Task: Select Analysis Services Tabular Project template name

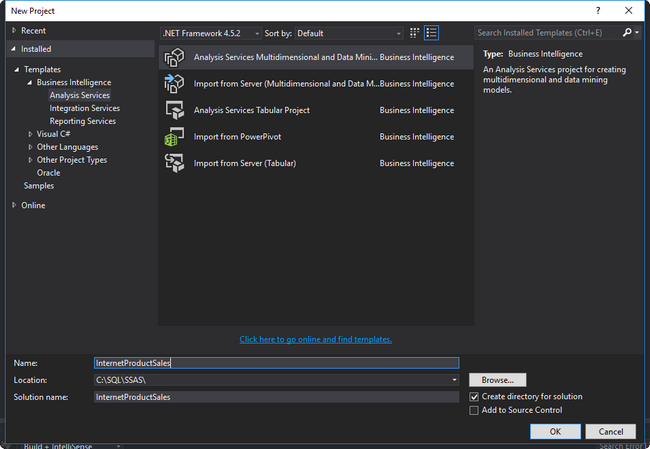Action: click(252, 110)
